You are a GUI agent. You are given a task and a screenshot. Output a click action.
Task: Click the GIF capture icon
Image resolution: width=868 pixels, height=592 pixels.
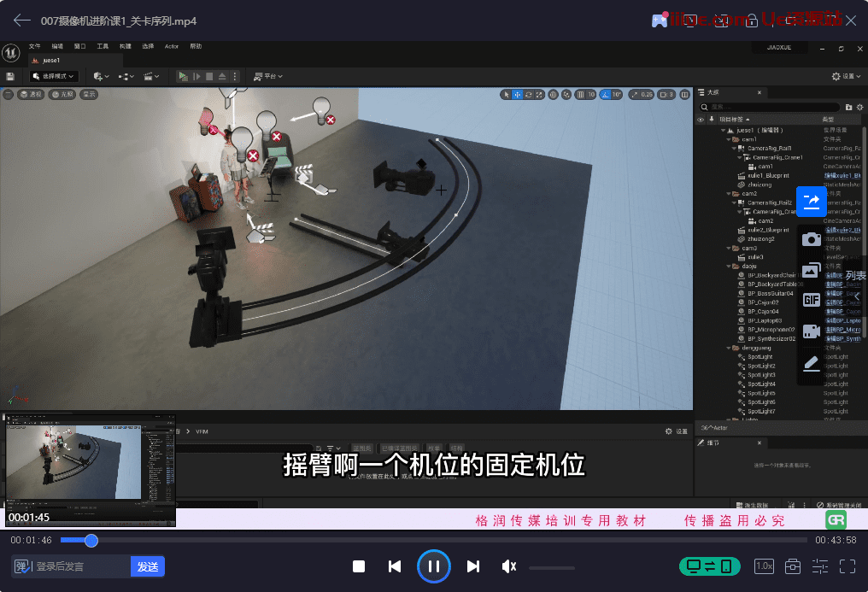(x=811, y=300)
